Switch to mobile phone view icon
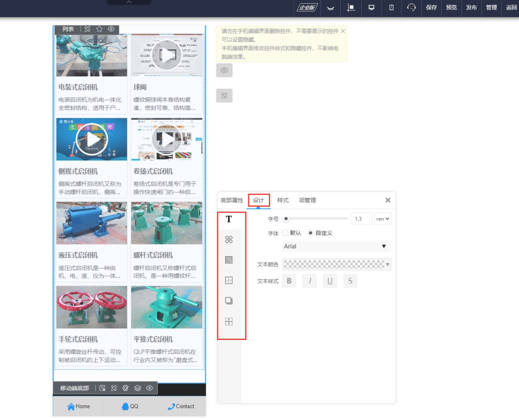The image size is (519, 420). point(391,7)
